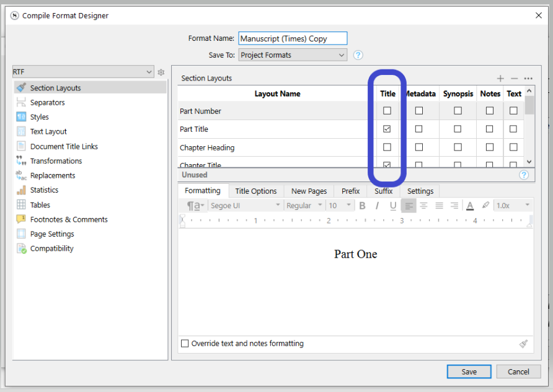Toggle italic formatting
This screenshot has height=392, width=553.
pyautogui.click(x=378, y=206)
